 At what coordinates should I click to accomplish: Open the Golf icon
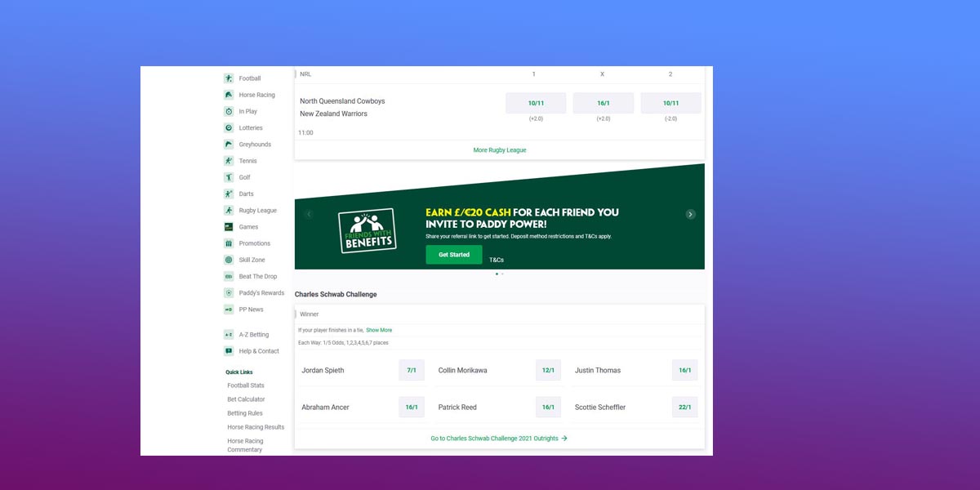click(229, 177)
